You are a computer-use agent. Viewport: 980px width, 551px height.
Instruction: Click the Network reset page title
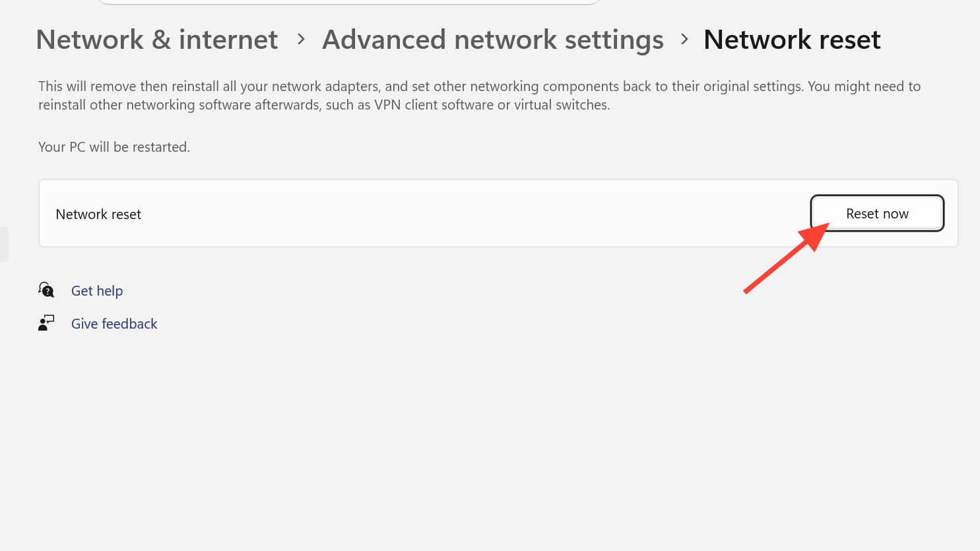(792, 40)
